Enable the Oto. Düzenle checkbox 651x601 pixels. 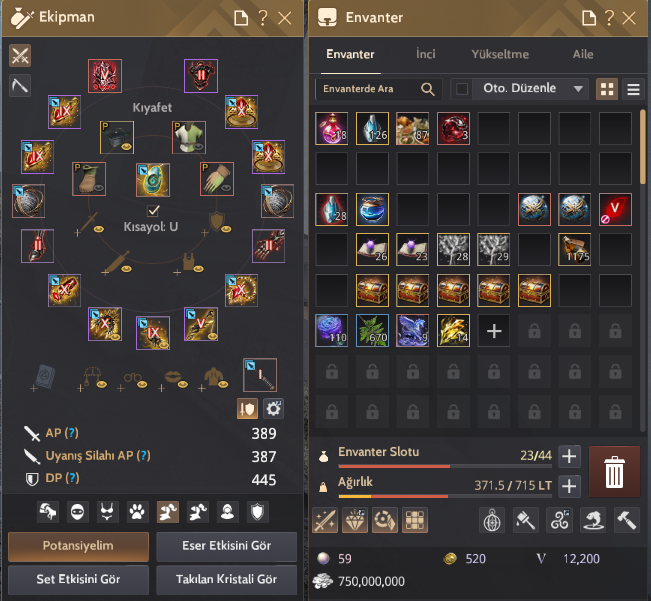click(x=462, y=89)
